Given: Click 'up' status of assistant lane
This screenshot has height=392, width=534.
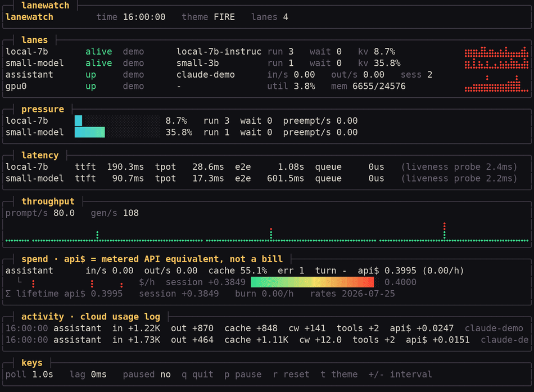Looking at the screenshot, I should (x=90, y=75).
